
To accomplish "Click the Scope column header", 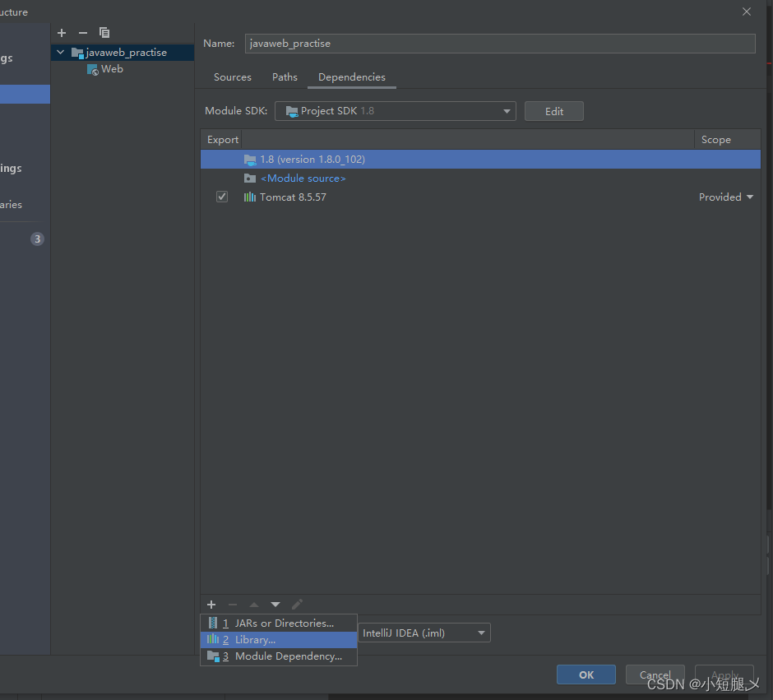I will pos(715,140).
